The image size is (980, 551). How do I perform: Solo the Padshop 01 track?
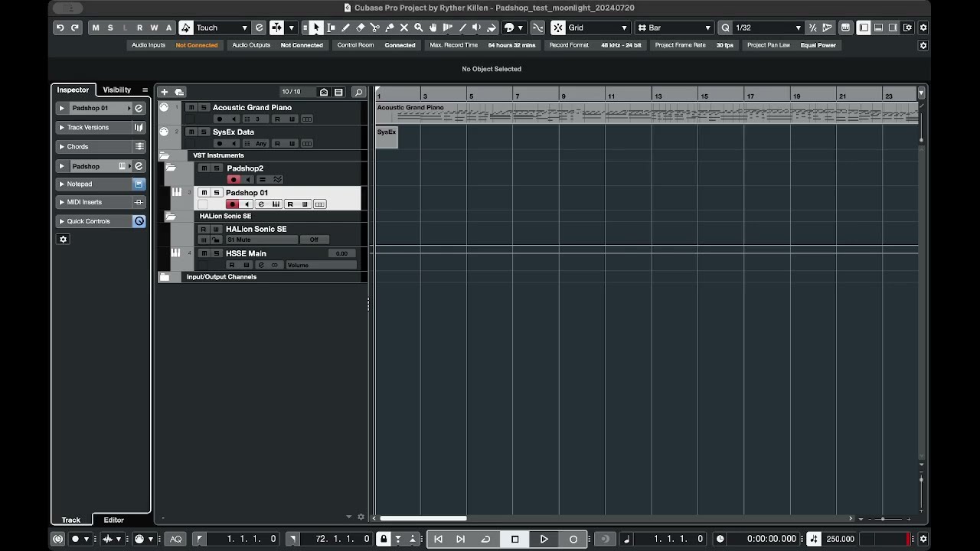(217, 193)
